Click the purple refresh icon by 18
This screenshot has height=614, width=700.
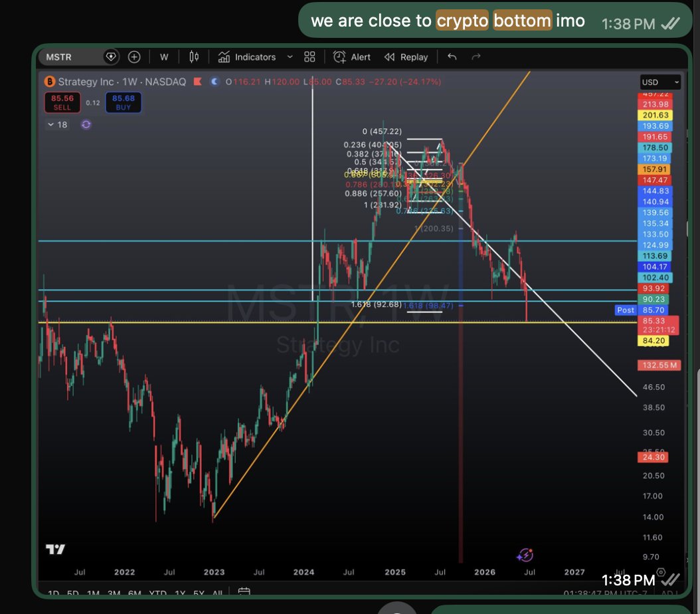click(x=86, y=124)
